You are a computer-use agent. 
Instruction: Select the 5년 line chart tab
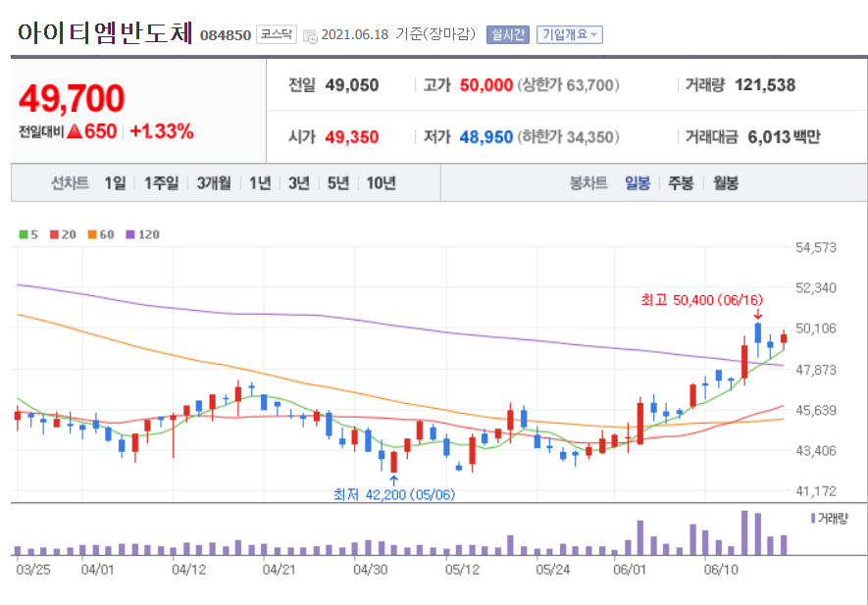338,182
